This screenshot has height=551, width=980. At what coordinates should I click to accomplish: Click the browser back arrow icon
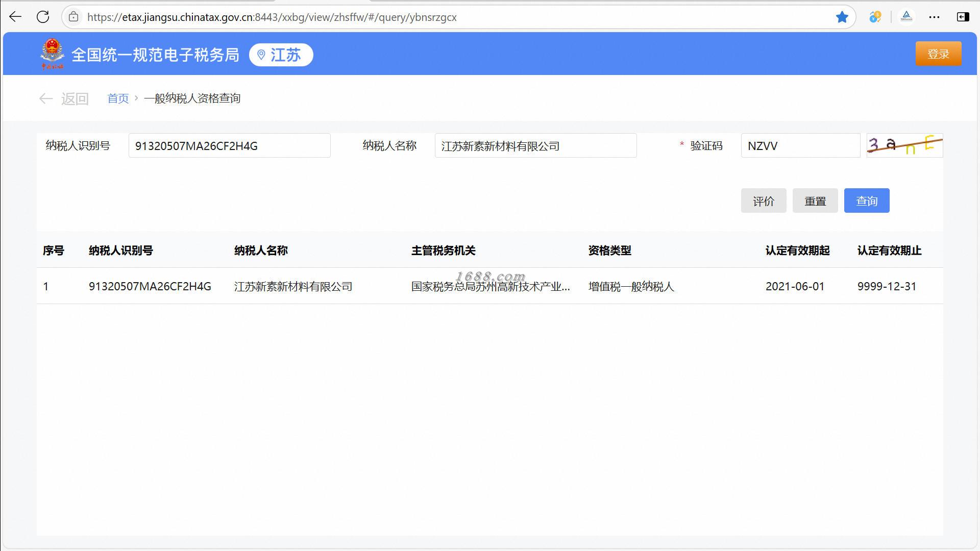[x=15, y=17]
